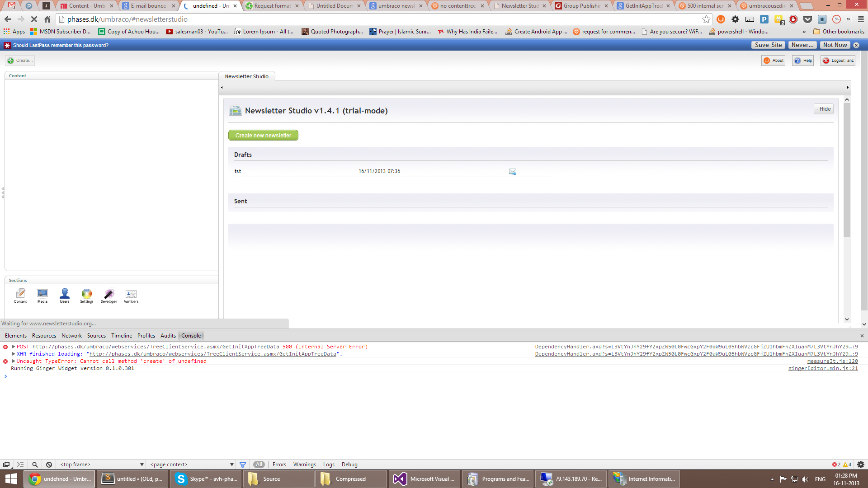Filter console by Warnings

point(305,465)
